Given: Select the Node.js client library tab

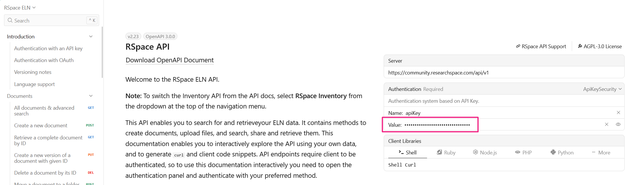Looking at the screenshot, I should (485, 153).
